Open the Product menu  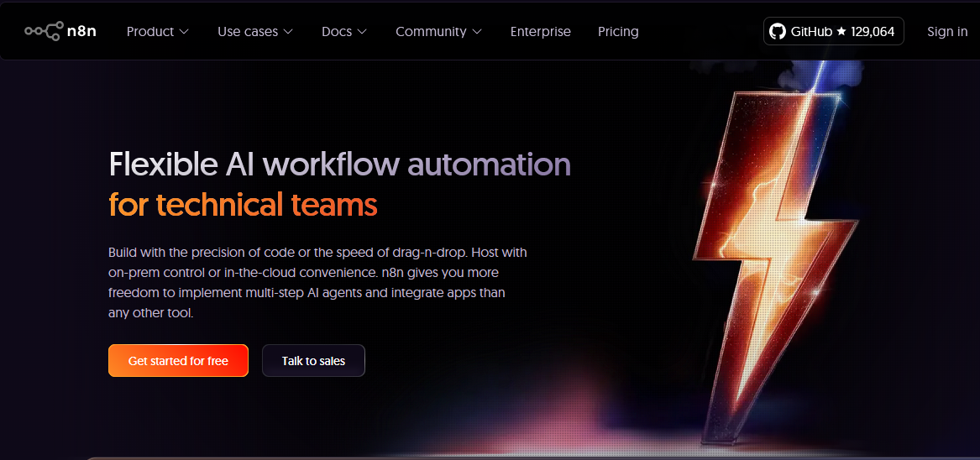(158, 31)
